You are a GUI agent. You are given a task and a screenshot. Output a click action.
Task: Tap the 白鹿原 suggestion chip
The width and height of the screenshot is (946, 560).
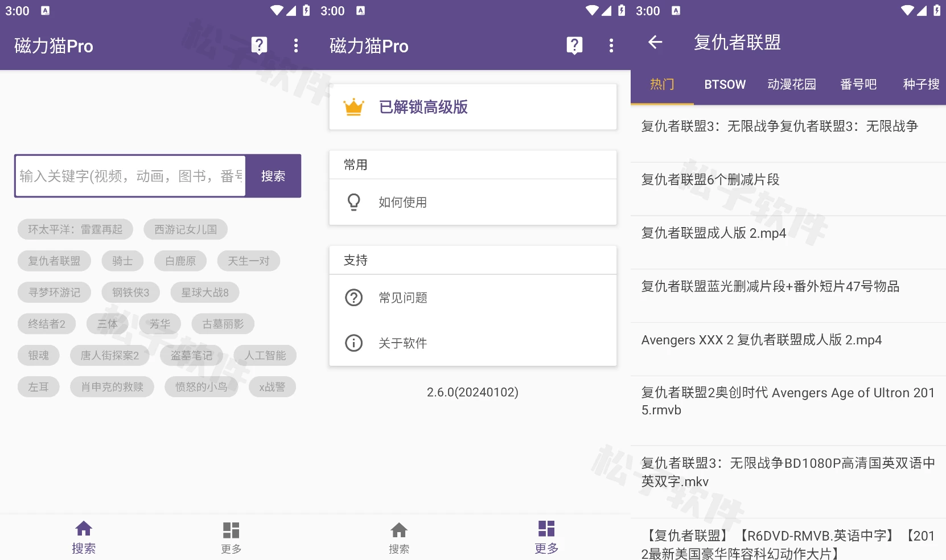coord(180,261)
